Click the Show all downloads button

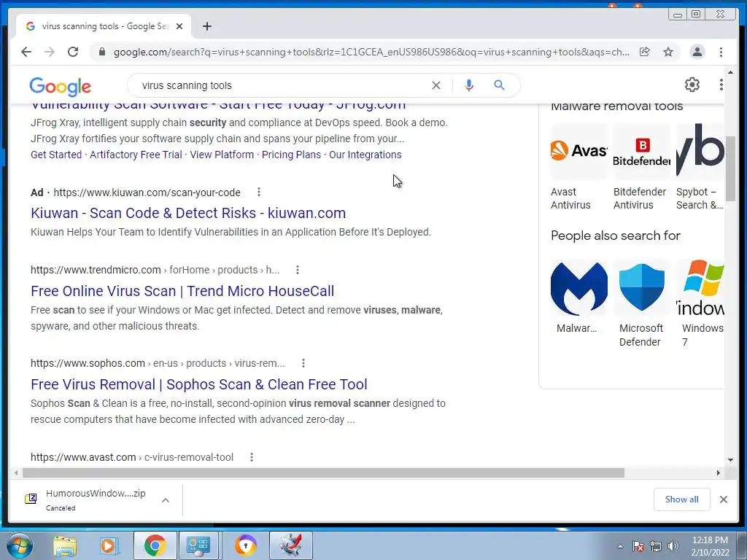(682, 499)
